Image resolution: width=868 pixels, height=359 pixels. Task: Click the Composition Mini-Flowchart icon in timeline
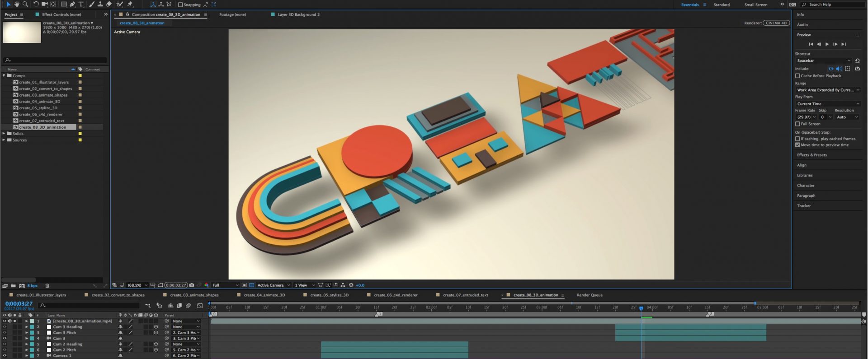(148, 306)
